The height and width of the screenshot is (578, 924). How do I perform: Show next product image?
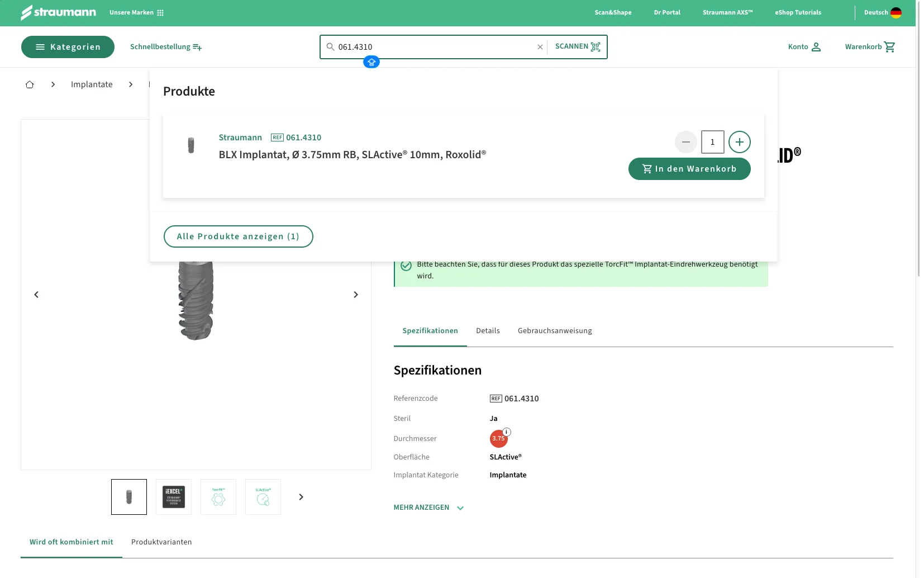pos(356,295)
